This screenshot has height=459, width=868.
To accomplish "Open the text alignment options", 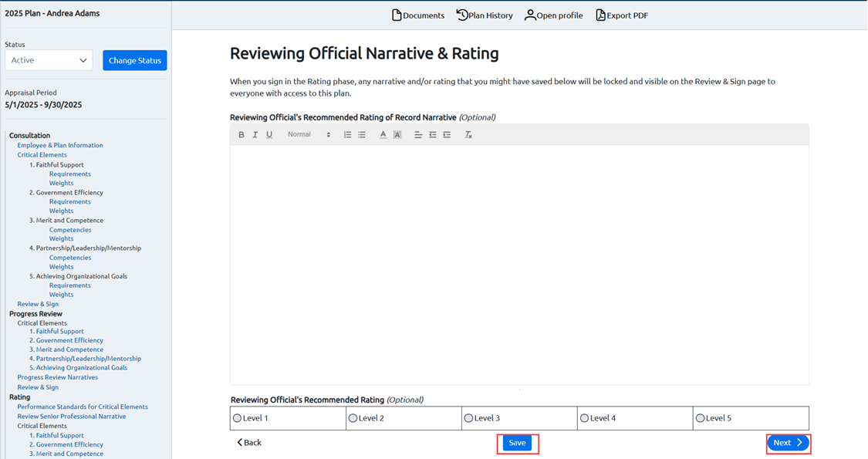I will [418, 134].
